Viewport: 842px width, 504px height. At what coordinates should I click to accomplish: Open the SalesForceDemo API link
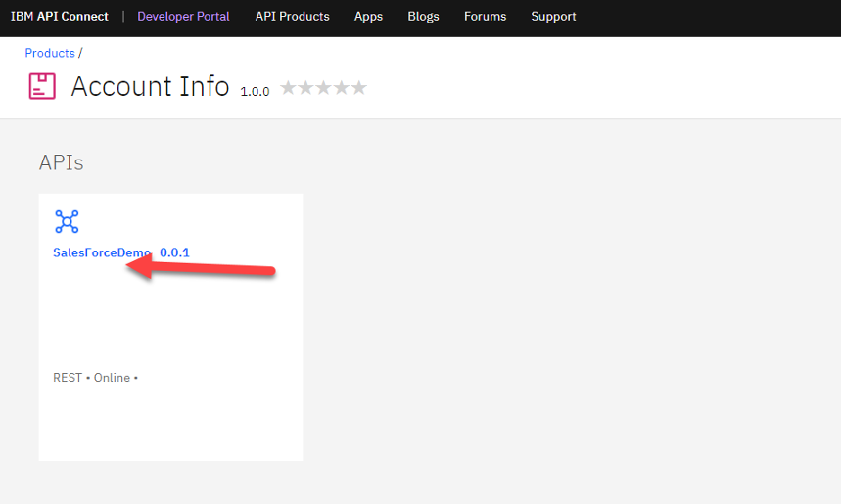101,252
